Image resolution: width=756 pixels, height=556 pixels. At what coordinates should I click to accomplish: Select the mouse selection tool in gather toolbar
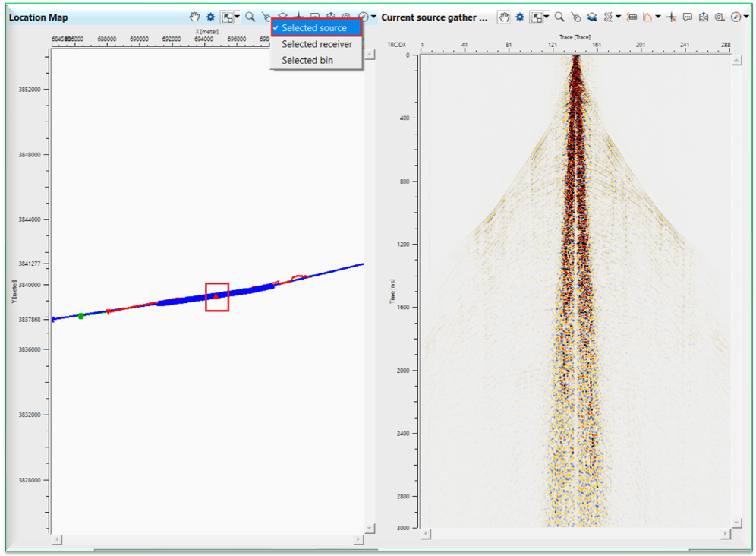click(577, 17)
